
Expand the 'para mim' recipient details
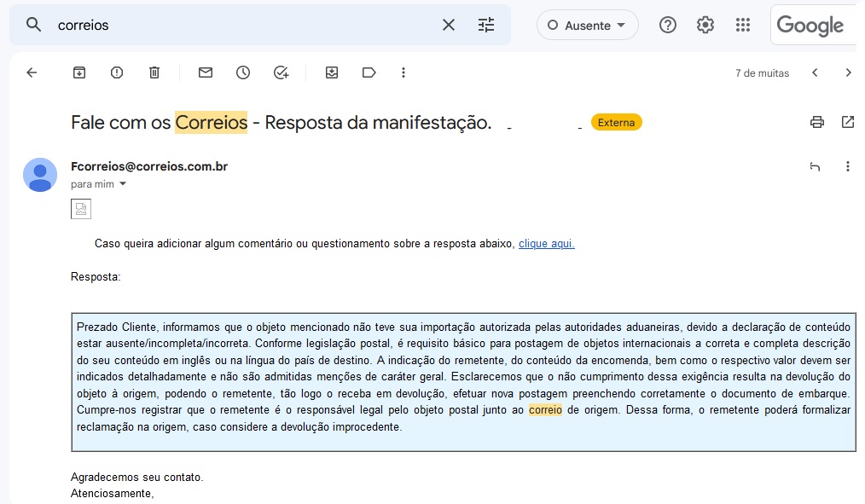tap(123, 184)
